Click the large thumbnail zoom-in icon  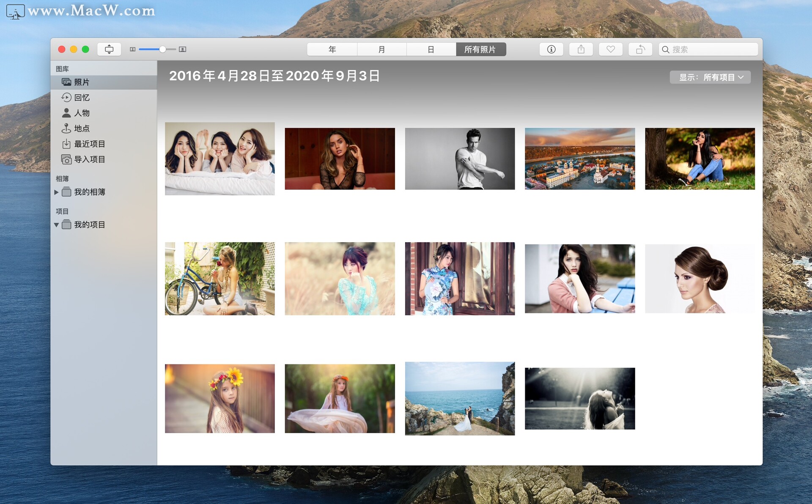click(x=182, y=49)
